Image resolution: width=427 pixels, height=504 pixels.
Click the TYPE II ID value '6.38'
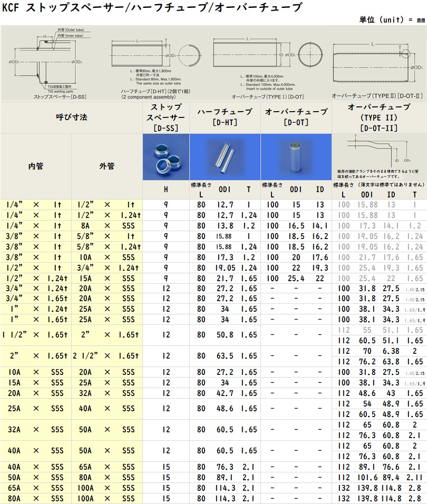391,351
